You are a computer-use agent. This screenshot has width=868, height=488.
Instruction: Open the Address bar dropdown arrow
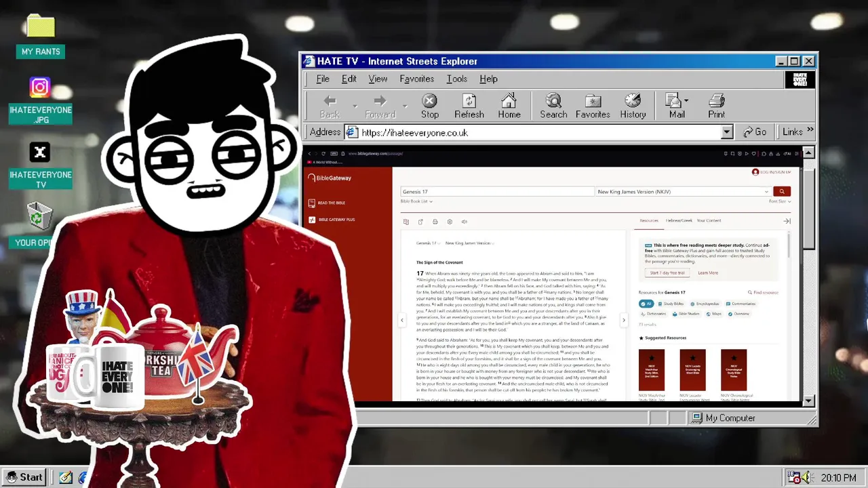(727, 132)
